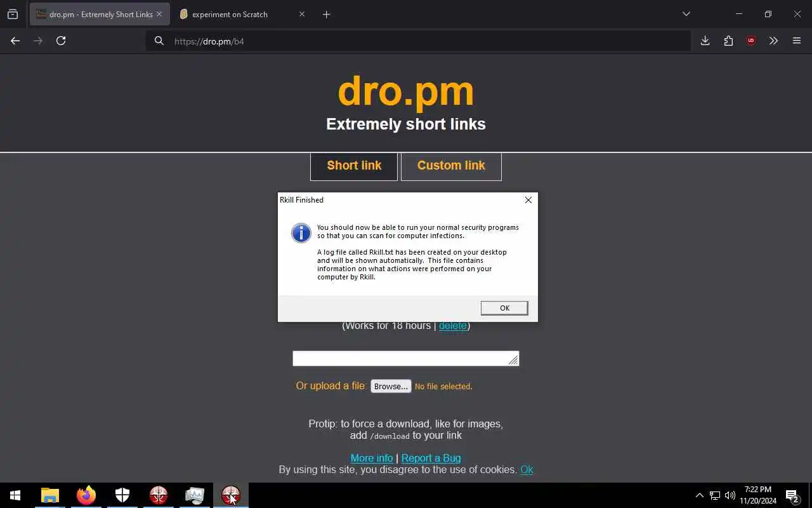This screenshot has width=812, height=508.
Task: Open the notification center icon
Action: pyautogui.click(x=792, y=495)
